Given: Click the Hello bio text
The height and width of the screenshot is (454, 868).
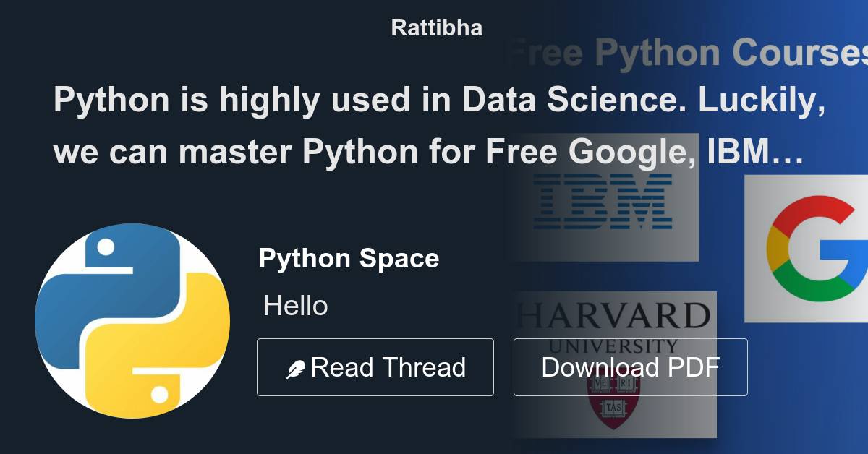Looking at the screenshot, I should (x=295, y=306).
